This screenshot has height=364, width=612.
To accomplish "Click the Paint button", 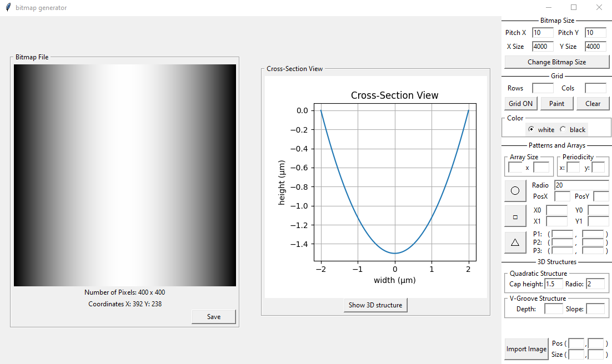I will click(x=556, y=103).
